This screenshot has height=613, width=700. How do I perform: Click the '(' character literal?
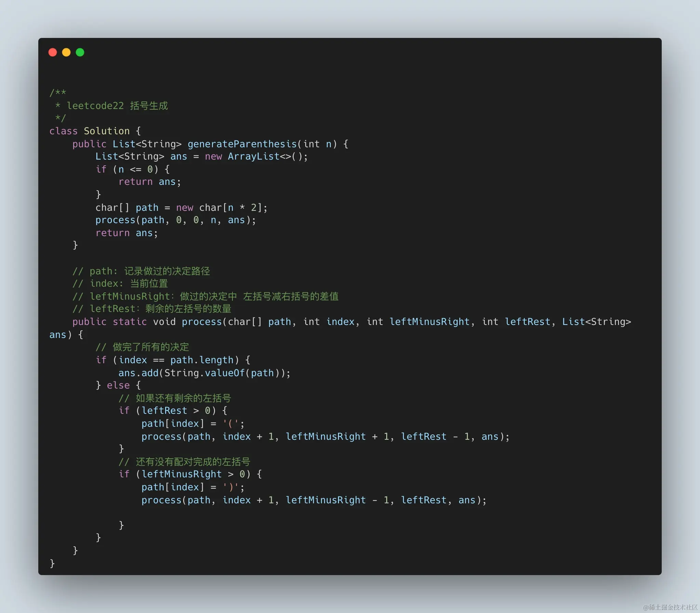click(x=230, y=424)
